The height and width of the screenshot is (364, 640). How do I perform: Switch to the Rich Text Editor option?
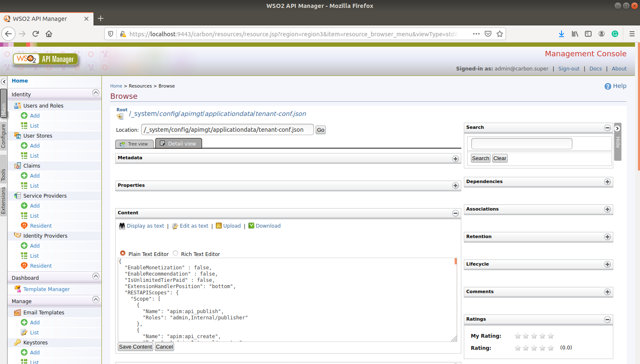[175, 253]
